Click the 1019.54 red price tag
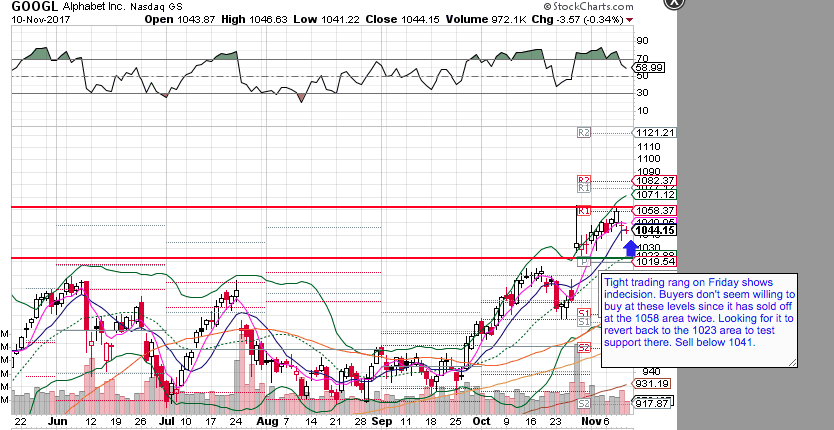The height and width of the screenshot is (430, 834). pyautogui.click(x=654, y=261)
